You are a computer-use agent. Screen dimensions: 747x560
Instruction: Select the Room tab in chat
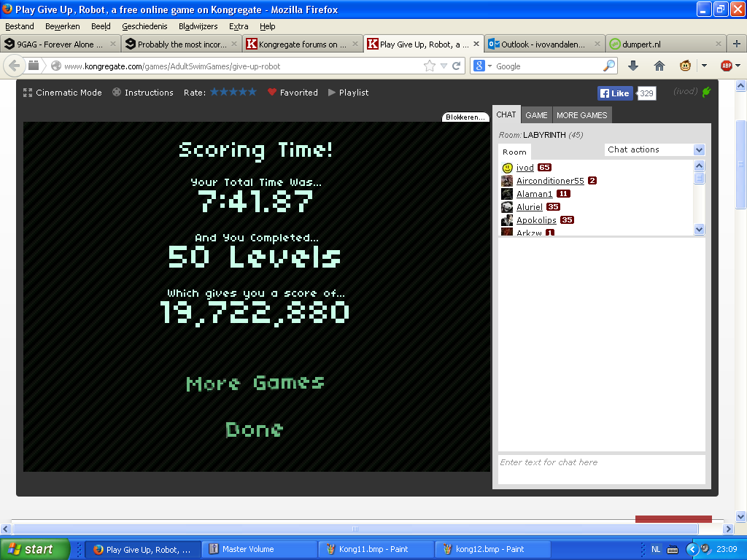(x=514, y=152)
